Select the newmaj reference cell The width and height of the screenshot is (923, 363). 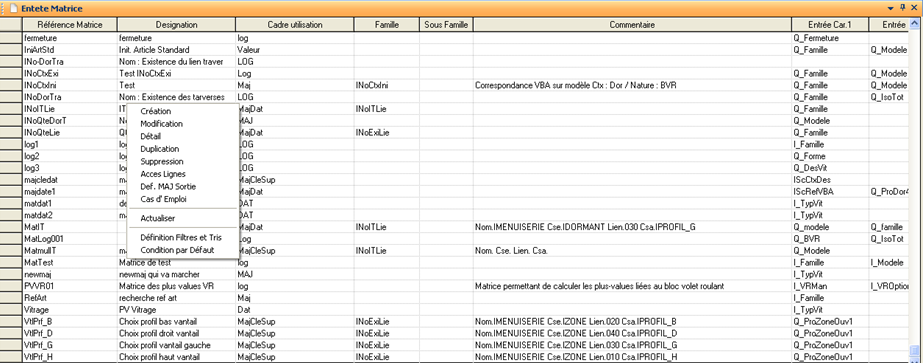point(70,274)
